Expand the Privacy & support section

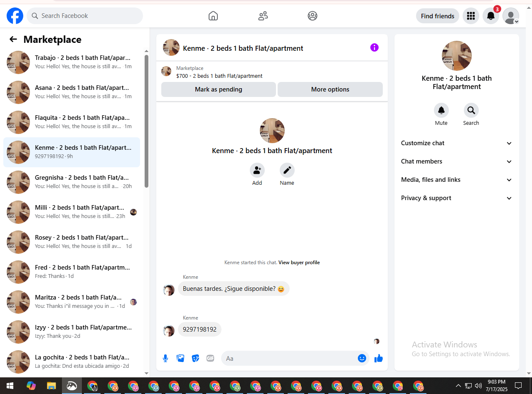click(457, 198)
